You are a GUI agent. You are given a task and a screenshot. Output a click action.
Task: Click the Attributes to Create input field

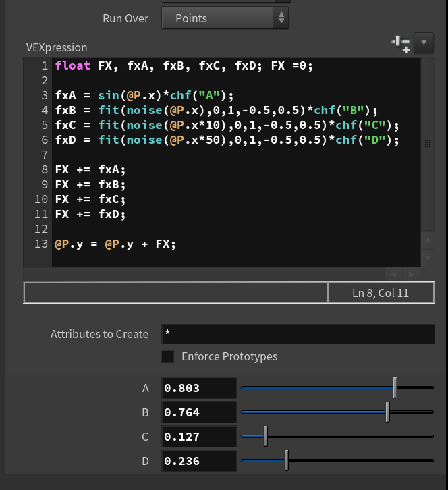pyautogui.click(x=298, y=334)
